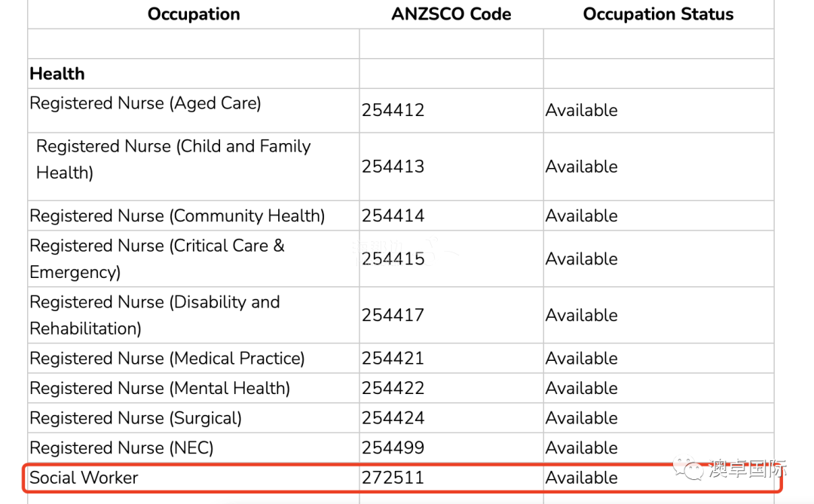Image resolution: width=814 pixels, height=504 pixels.
Task: Click ANZSCO code 254421
Action: [393, 359]
